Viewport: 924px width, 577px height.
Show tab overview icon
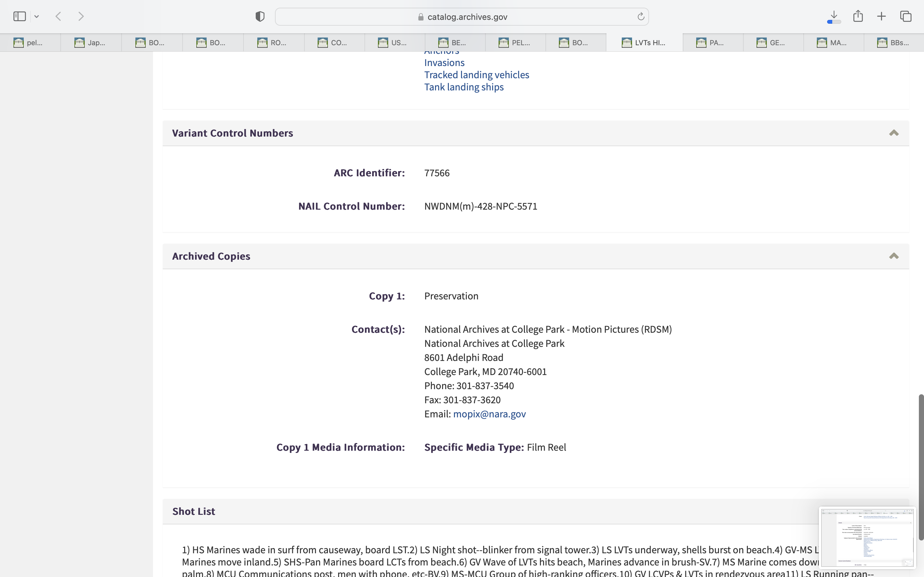tap(906, 16)
